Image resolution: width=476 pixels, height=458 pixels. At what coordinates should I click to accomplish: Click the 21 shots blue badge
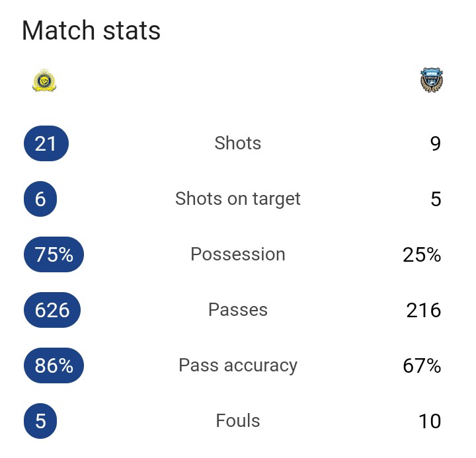(46, 143)
